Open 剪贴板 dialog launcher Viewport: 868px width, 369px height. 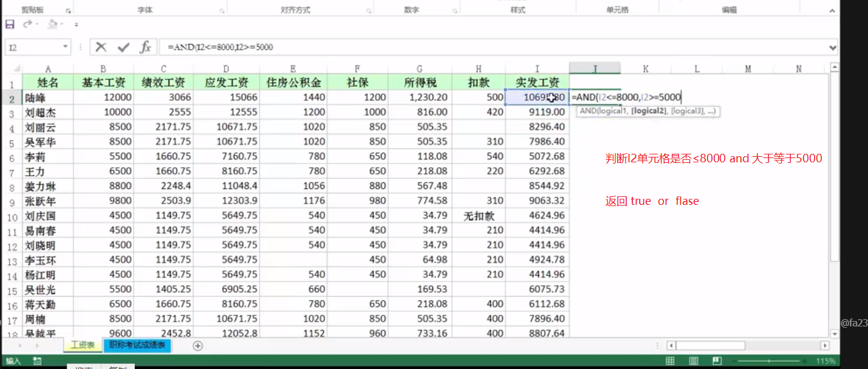click(68, 10)
